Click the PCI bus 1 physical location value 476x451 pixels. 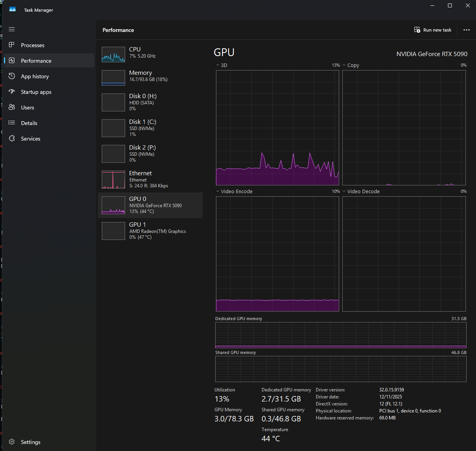pyautogui.click(x=410, y=411)
